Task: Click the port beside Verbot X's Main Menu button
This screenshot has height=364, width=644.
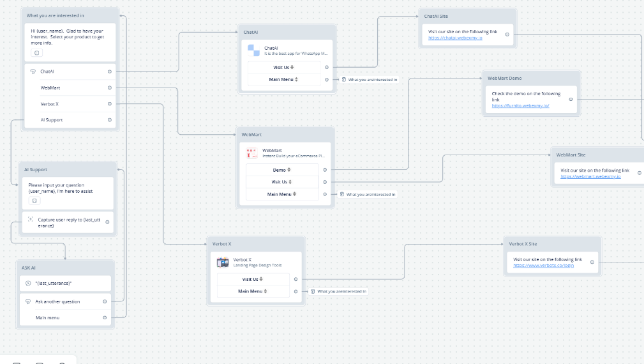Action: 296,291
